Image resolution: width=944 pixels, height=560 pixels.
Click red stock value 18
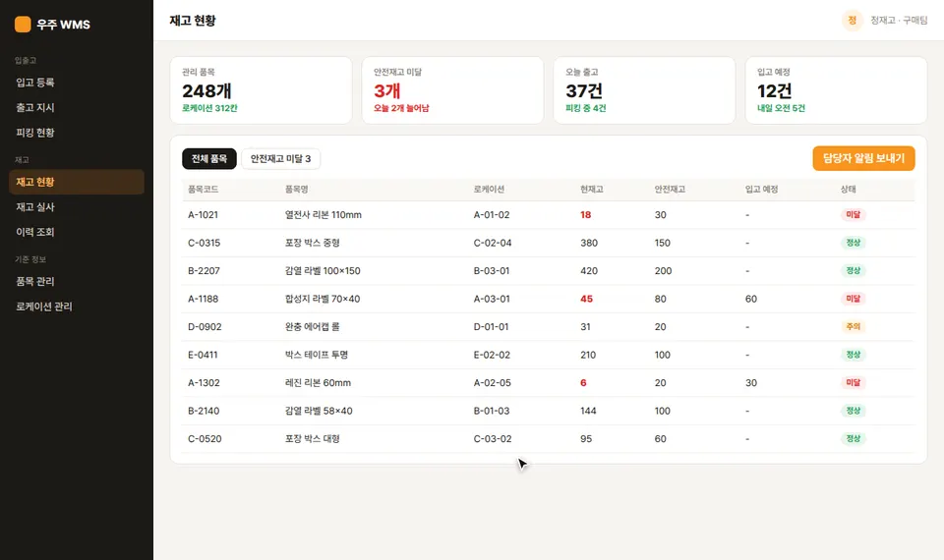click(586, 215)
